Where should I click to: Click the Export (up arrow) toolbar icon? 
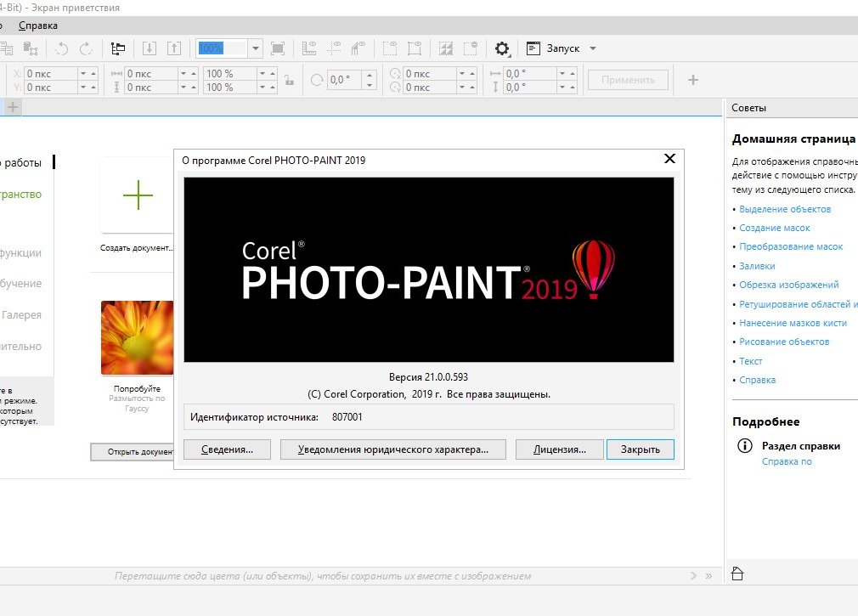tap(174, 48)
